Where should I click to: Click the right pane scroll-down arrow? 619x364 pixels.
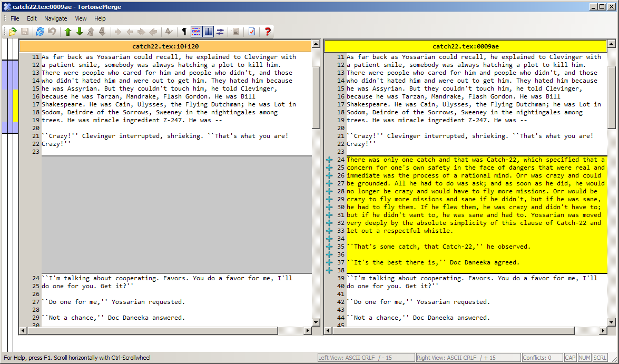(x=612, y=322)
